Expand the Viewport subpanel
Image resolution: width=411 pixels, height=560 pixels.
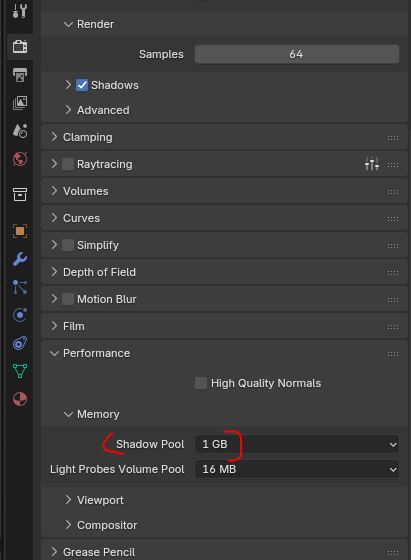(68, 500)
